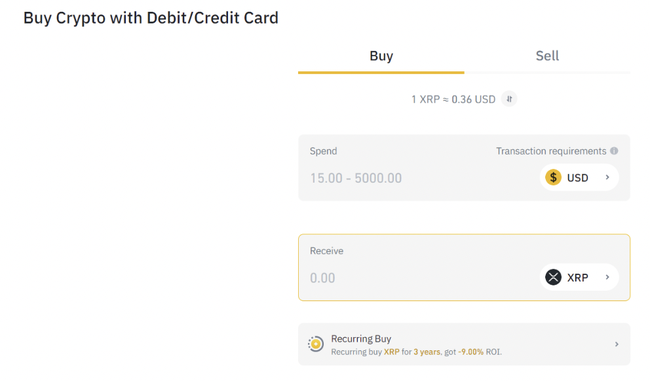Image resolution: width=650 pixels, height=381 pixels.
Task: Click the 1 XRP ≈ 0.36 USD rate text
Action: coord(453,99)
